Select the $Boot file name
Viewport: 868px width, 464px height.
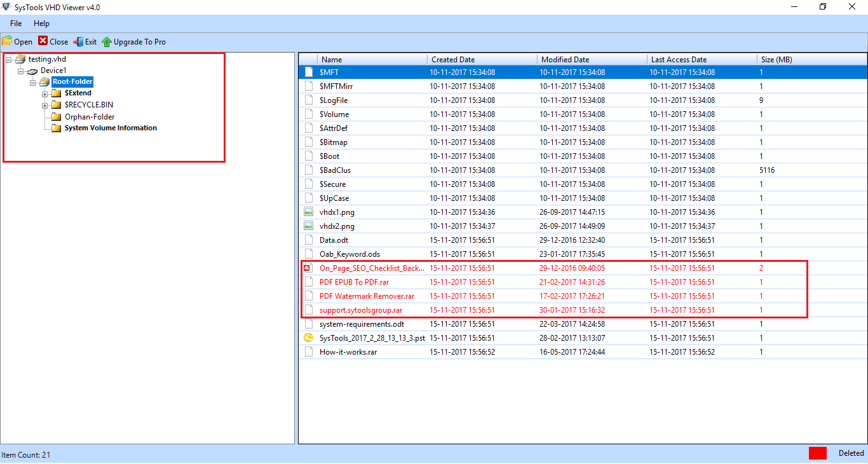[x=330, y=156]
